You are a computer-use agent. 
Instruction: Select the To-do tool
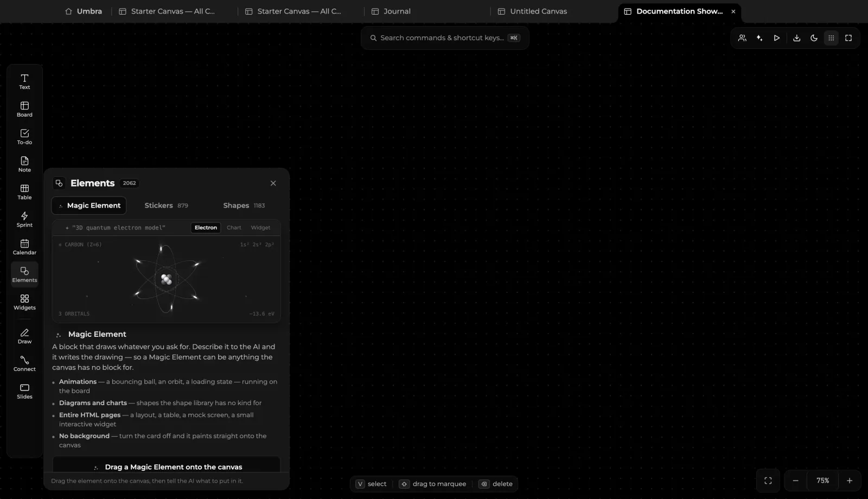[x=24, y=137]
